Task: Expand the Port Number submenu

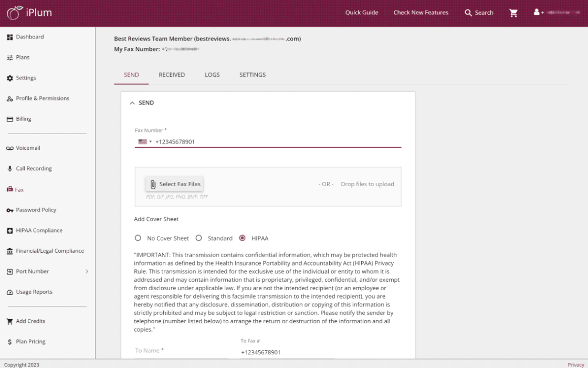Action: (x=86, y=271)
